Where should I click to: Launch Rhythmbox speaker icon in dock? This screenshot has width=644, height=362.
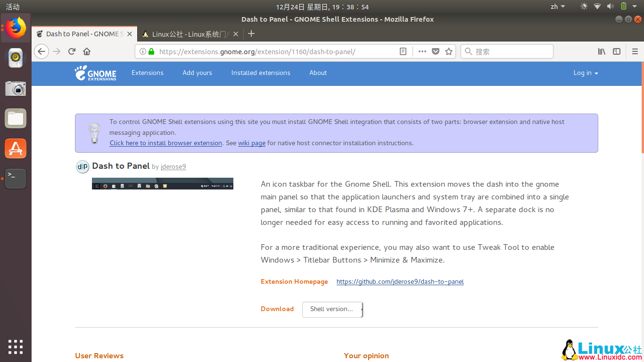[x=16, y=58]
